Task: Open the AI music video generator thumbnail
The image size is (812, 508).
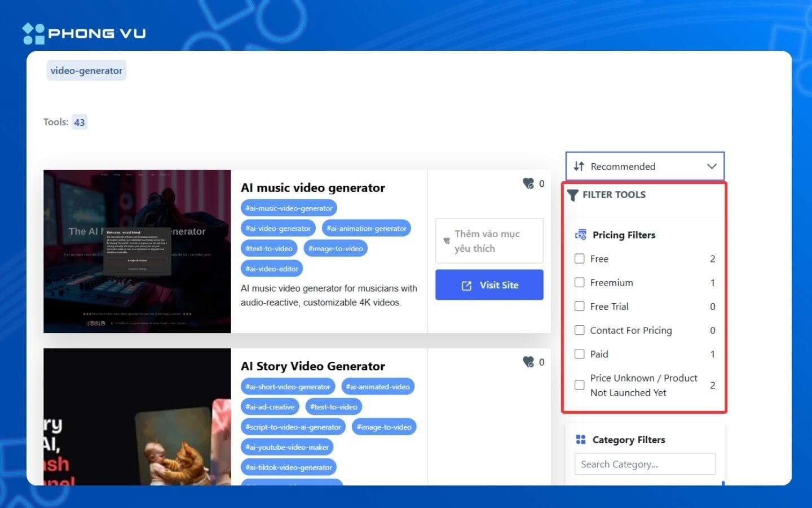Action: [x=137, y=251]
